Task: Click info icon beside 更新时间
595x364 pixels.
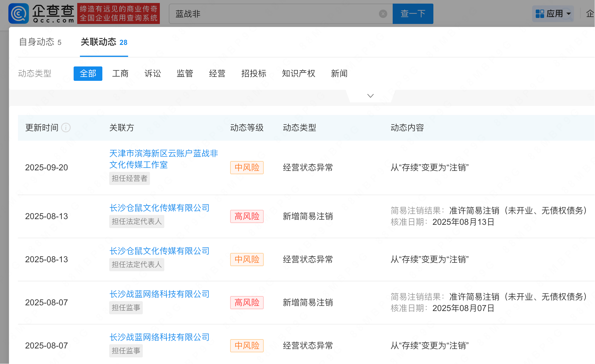Action: click(x=66, y=128)
